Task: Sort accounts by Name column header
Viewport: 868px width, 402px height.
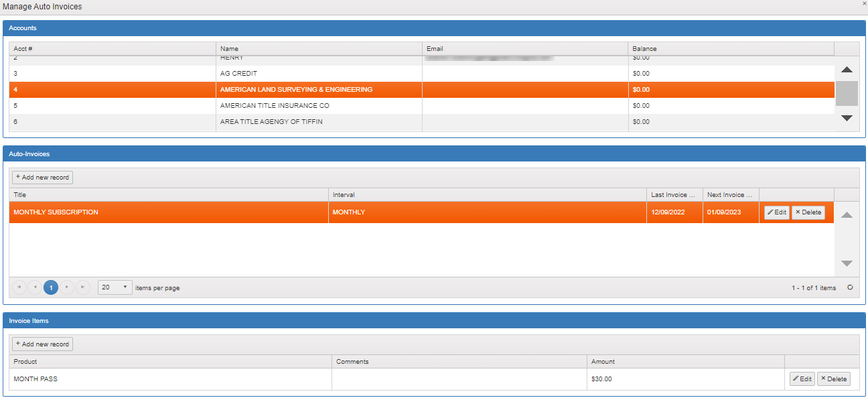Action: (x=319, y=49)
